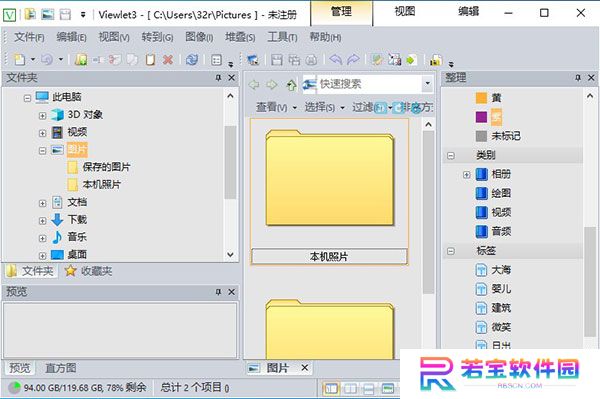Switch to the 直方图 tab
600x399 pixels.
tap(60, 368)
